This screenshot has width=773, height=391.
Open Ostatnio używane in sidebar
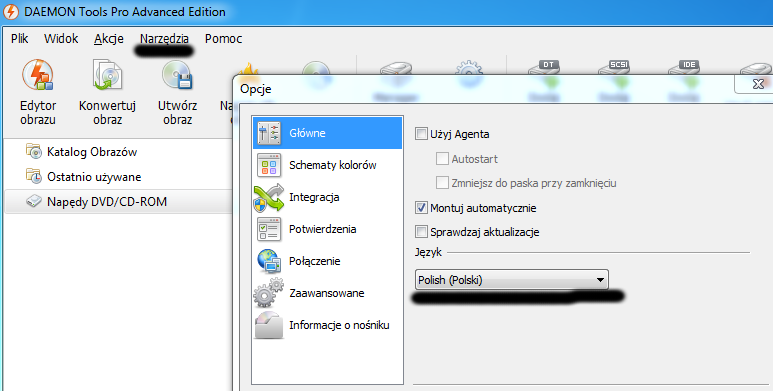tap(94, 177)
